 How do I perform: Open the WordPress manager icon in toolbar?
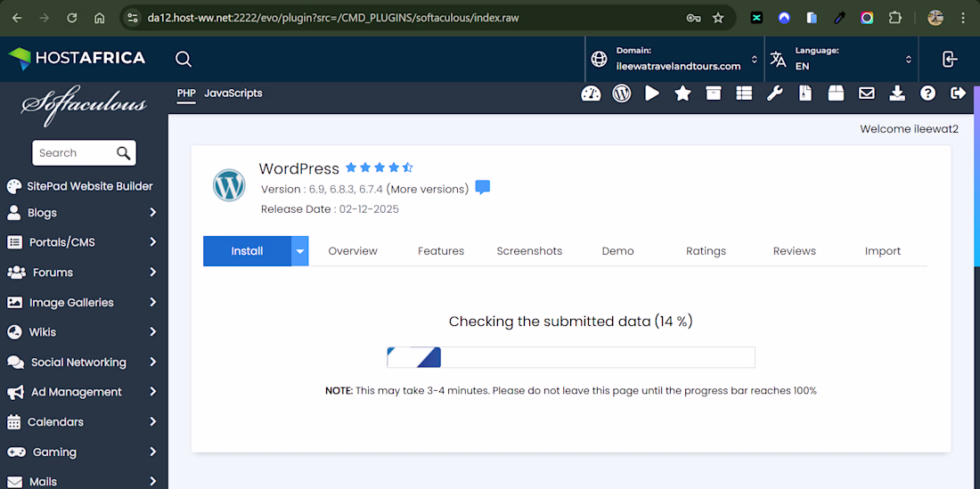621,94
